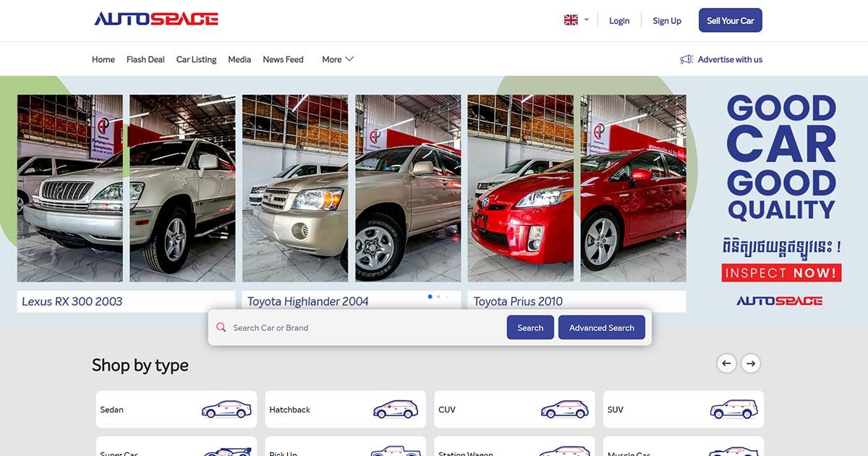Select the first carousel pagination dot
Screen dimensions: 868x456
tap(430, 296)
